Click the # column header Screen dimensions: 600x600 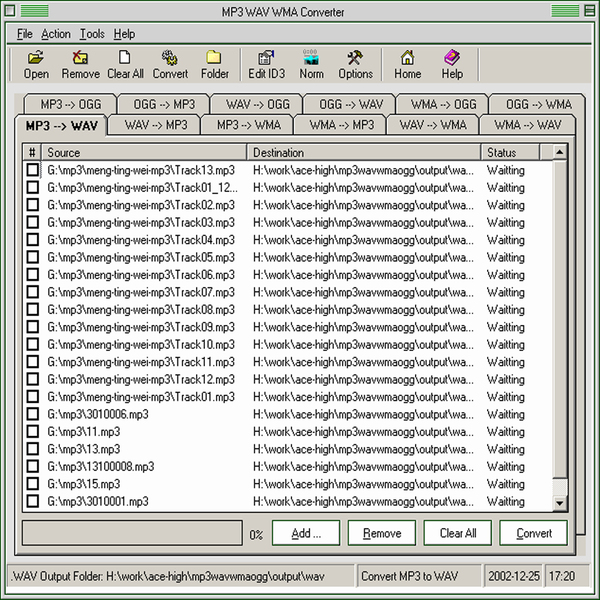32,152
